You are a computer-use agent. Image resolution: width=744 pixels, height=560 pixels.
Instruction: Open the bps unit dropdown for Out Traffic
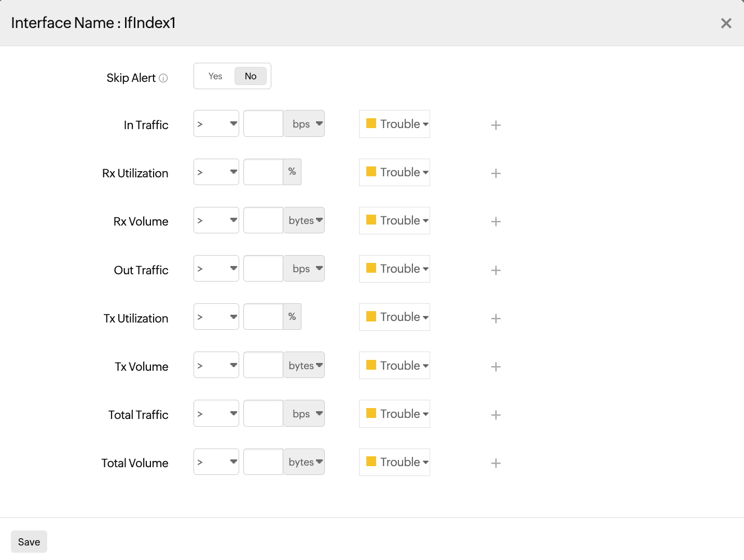304,268
